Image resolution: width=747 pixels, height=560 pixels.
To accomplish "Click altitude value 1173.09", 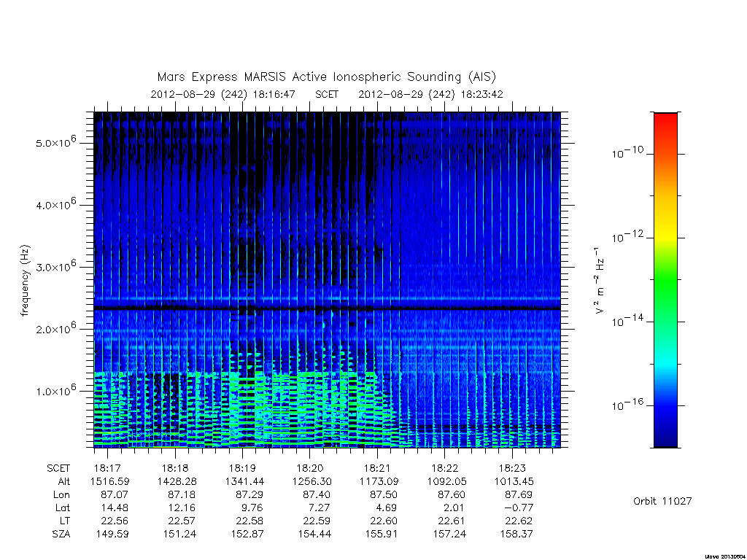I will click(x=379, y=481).
